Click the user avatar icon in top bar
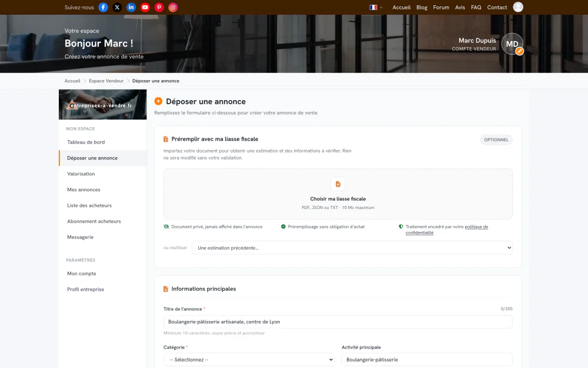This screenshot has width=588, height=368. click(518, 7)
